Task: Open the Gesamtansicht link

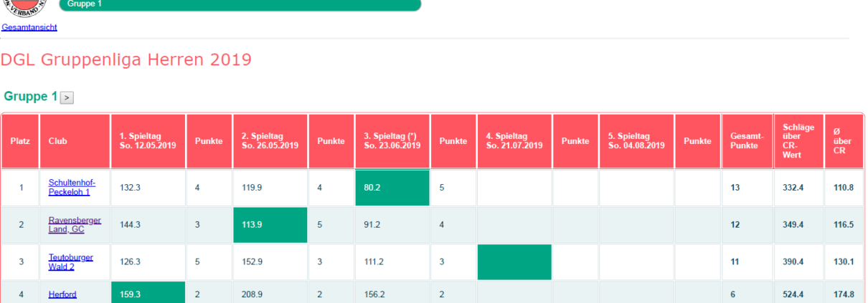Action: pyautogui.click(x=29, y=27)
